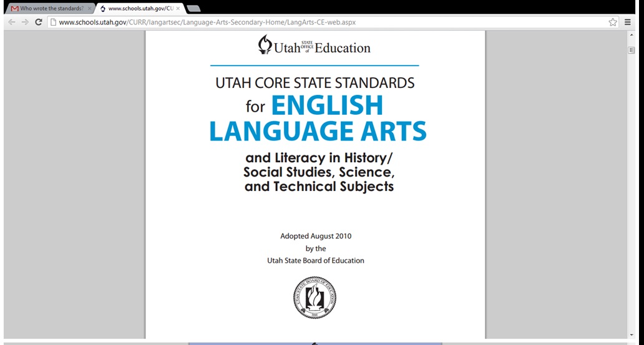Click the Utah State Office of Education logo
The height and width of the screenshot is (345, 644).
pos(315,45)
